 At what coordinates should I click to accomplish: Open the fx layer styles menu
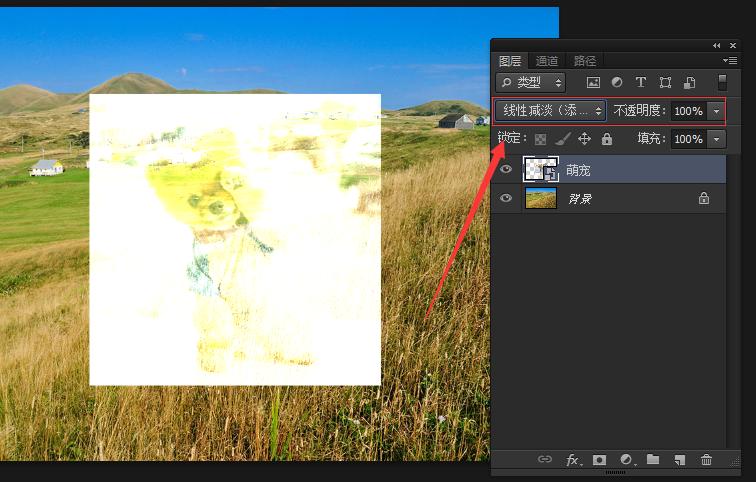click(x=573, y=460)
